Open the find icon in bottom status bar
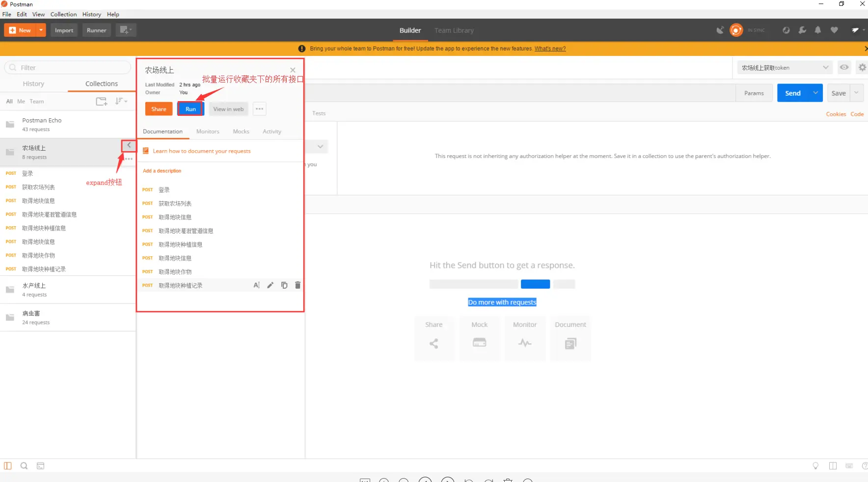Image resolution: width=868 pixels, height=482 pixels. (24, 466)
